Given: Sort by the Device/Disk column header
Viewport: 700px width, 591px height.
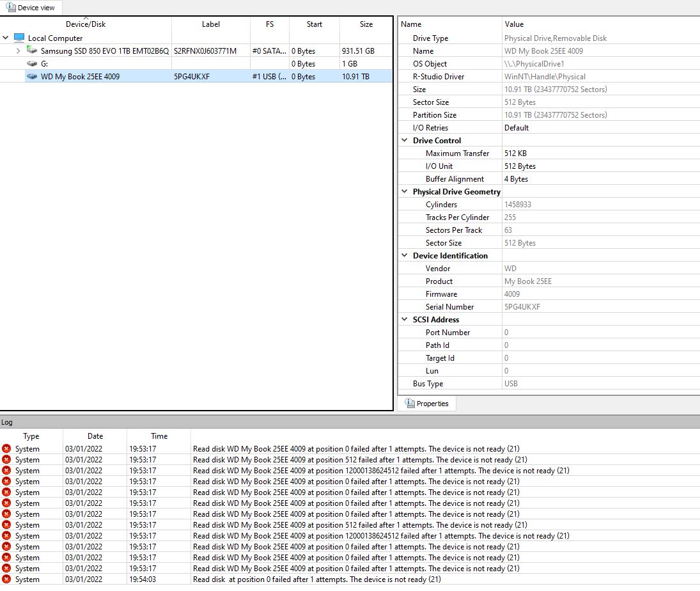Looking at the screenshot, I should point(86,24).
